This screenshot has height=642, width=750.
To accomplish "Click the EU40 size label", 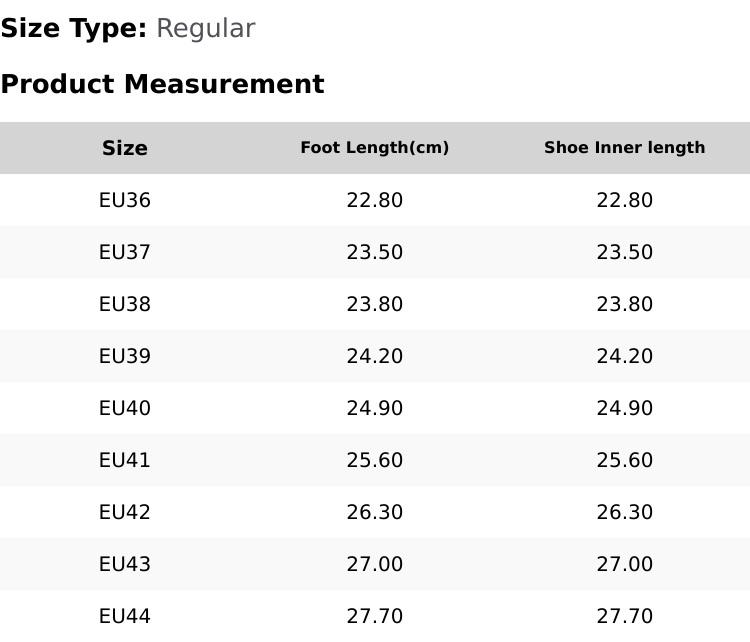I will [x=125, y=408].
